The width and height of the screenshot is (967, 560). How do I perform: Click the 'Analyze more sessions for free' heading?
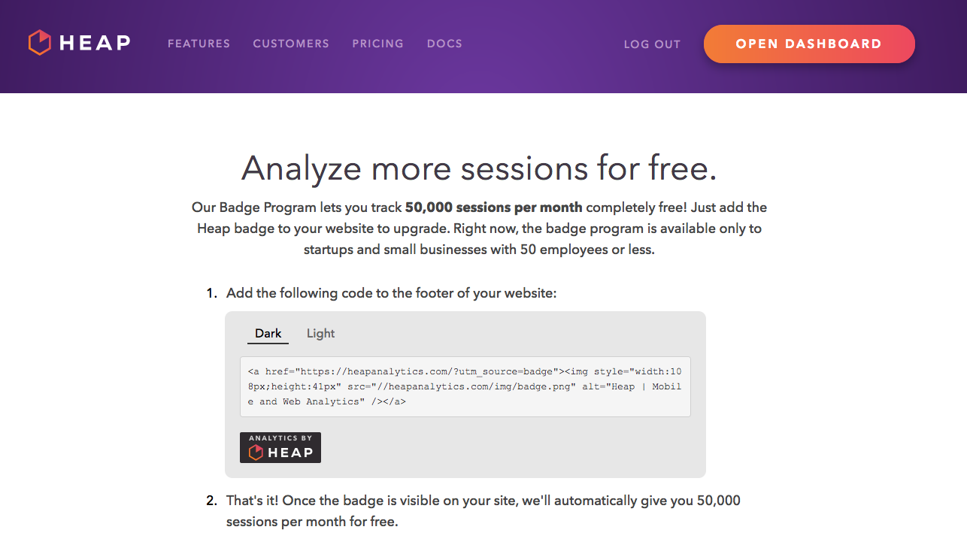pos(479,168)
